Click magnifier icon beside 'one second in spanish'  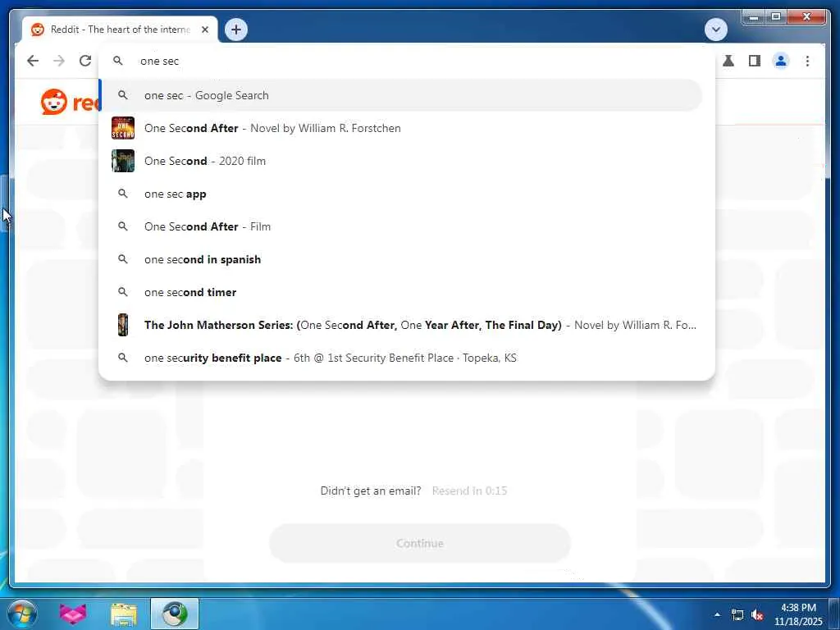tap(123, 259)
